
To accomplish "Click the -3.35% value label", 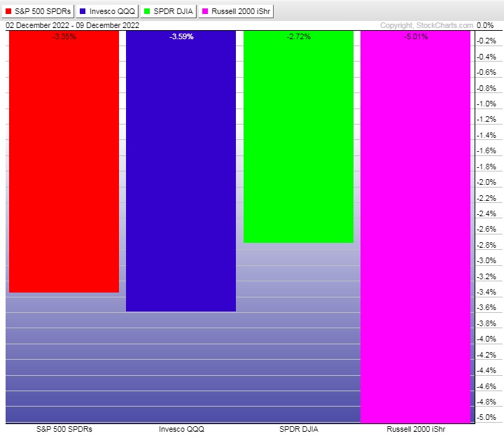I will point(64,36).
